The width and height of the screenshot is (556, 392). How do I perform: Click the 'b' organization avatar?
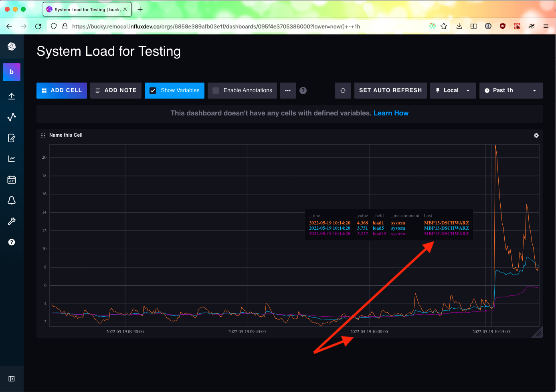[x=12, y=72]
